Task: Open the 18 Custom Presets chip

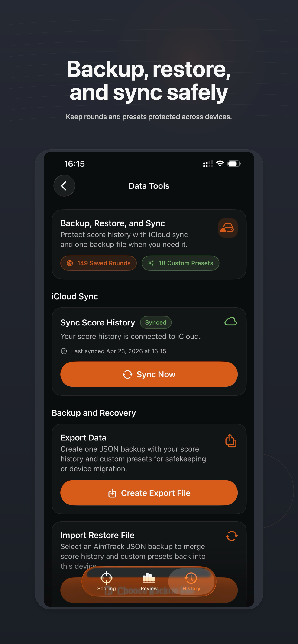Action: point(180,263)
